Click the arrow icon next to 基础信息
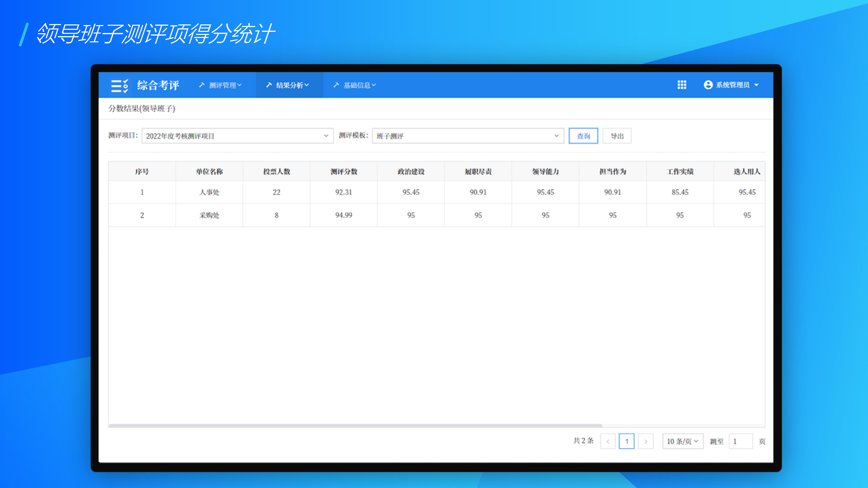This screenshot has height=488, width=868. coord(336,85)
